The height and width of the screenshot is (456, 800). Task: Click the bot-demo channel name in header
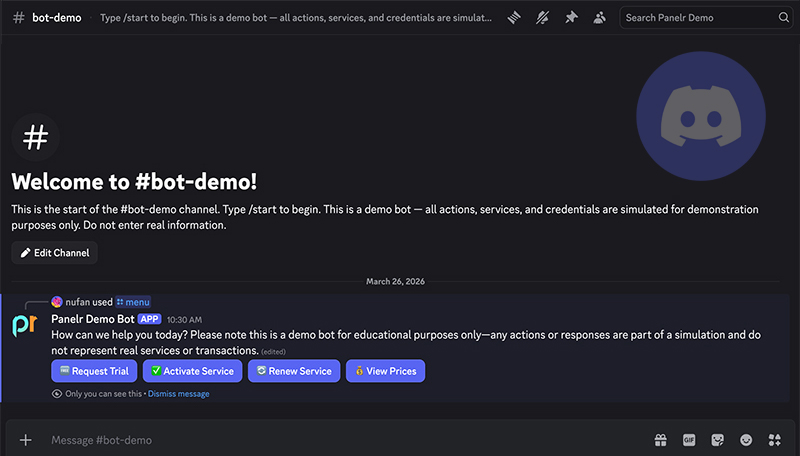tap(57, 18)
